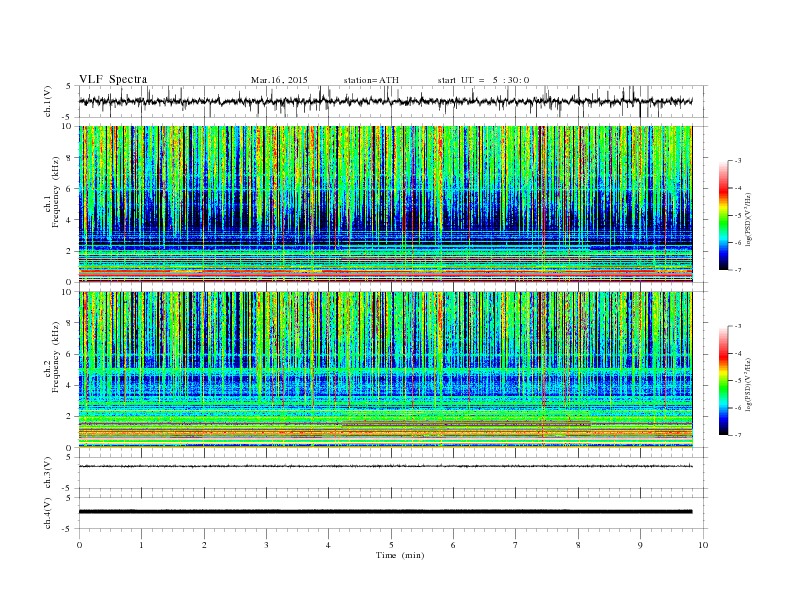This screenshot has width=792, height=612.
Task: Select the "Mar.16, 2015" date text
Action: [x=279, y=80]
